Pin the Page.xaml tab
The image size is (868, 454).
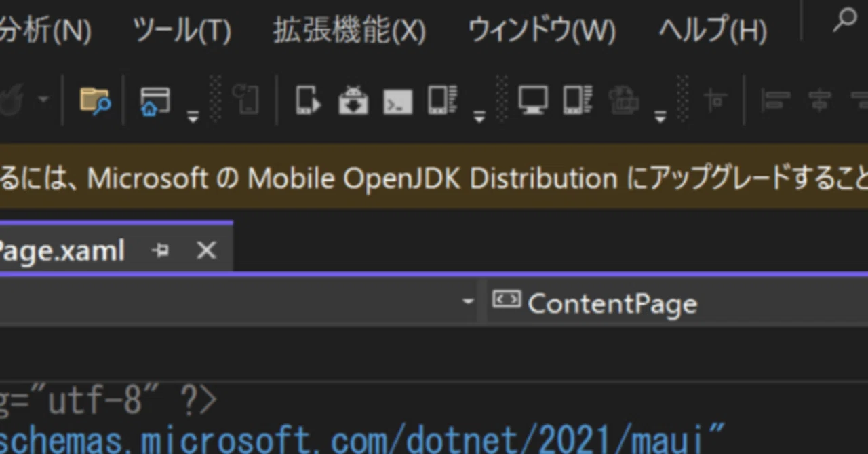(x=161, y=251)
